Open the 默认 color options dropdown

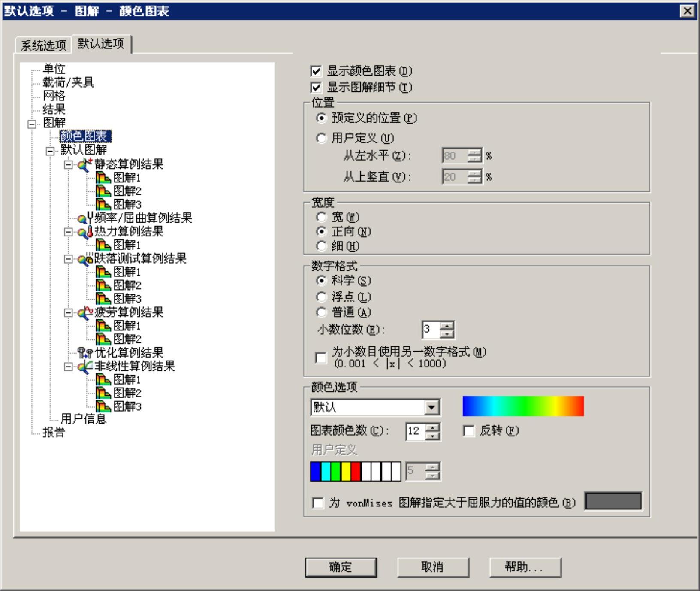click(x=431, y=407)
